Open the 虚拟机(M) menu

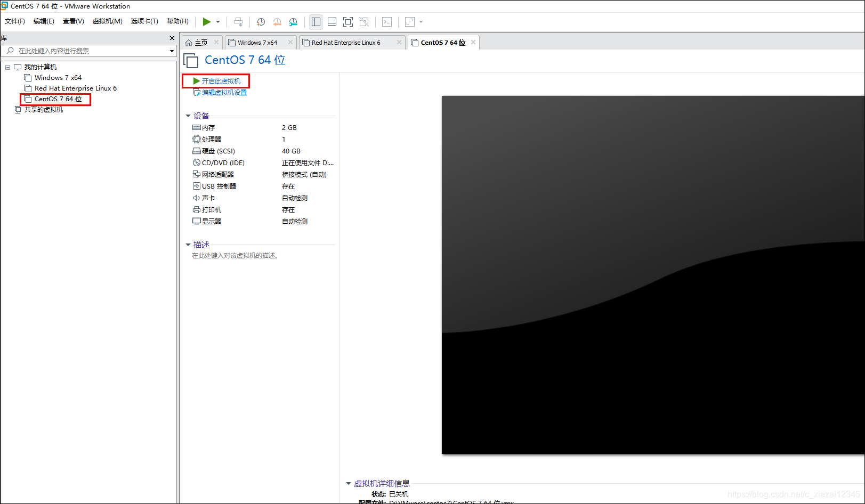click(108, 21)
